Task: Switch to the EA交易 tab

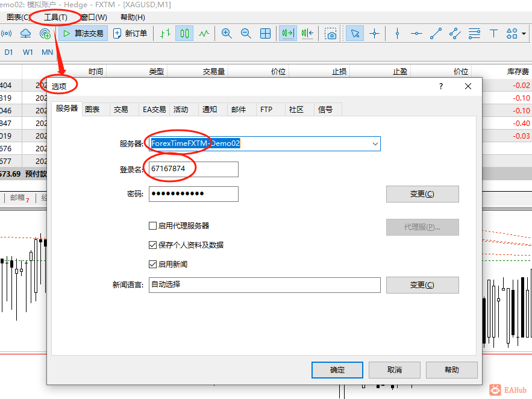Action: [154, 110]
